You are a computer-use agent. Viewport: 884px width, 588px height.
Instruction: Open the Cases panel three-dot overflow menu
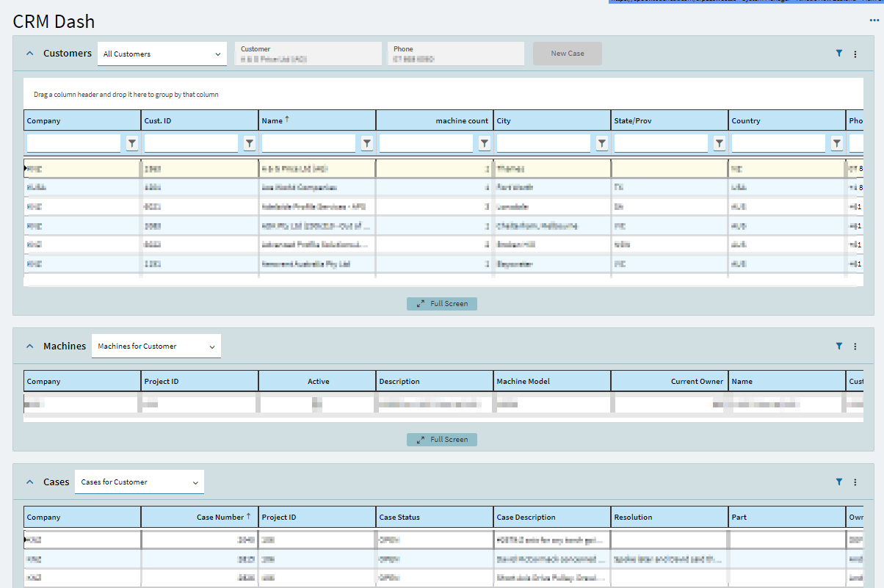855,482
